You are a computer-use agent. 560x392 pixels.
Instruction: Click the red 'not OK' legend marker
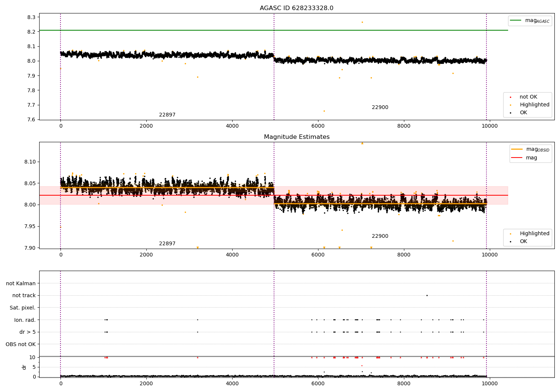point(510,97)
